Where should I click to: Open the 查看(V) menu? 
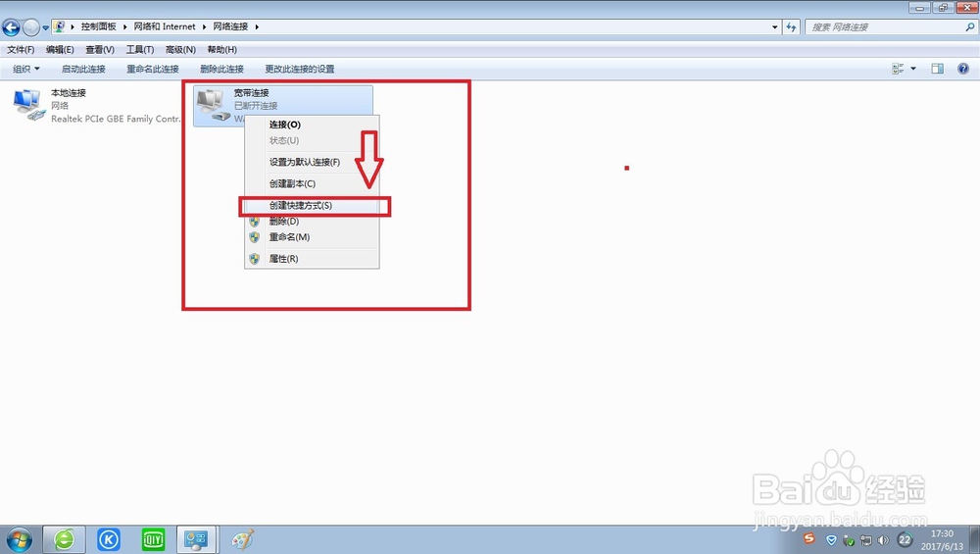point(100,49)
